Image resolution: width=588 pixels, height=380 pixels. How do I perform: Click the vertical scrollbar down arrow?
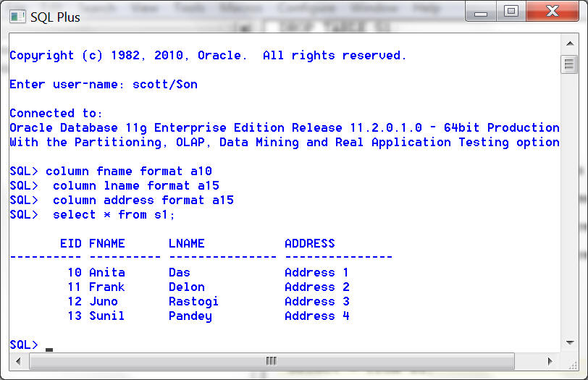[x=568, y=342]
